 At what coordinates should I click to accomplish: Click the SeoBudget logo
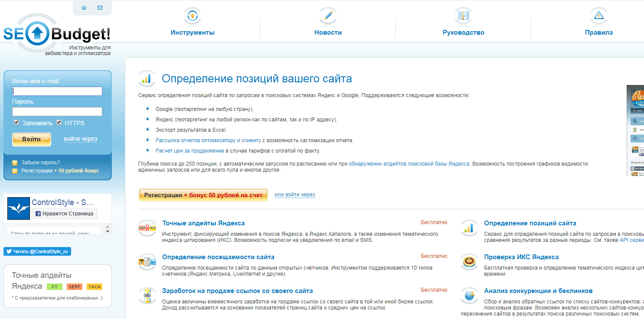56,34
